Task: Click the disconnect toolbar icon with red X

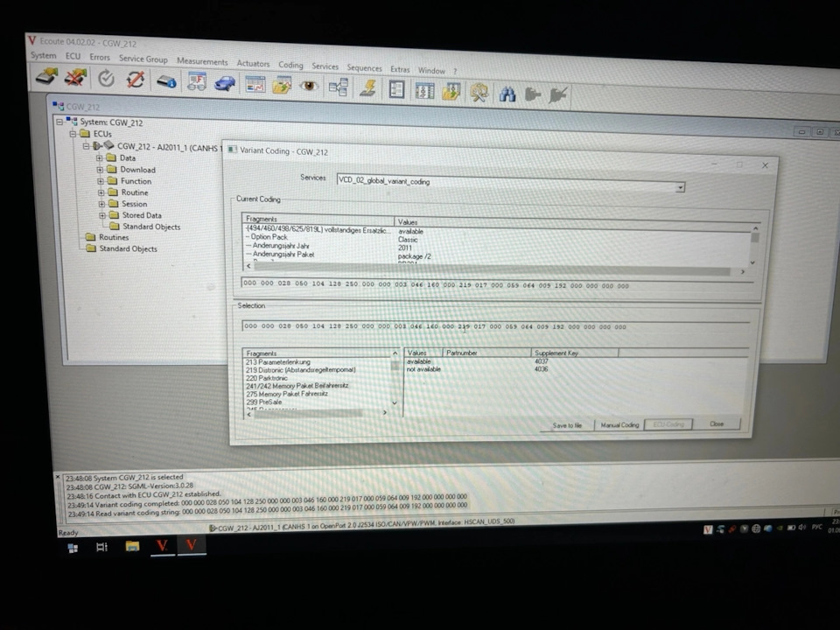Action: coord(75,78)
